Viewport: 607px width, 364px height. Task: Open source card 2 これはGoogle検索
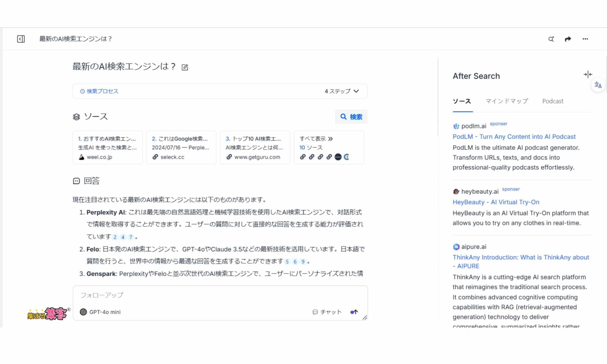tap(181, 147)
